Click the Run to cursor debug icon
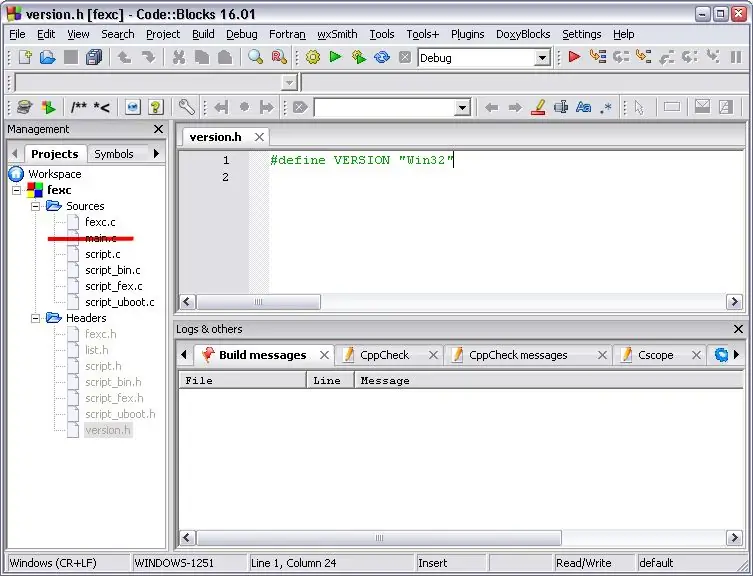This screenshot has height=576, width=753. pos(598,57)
